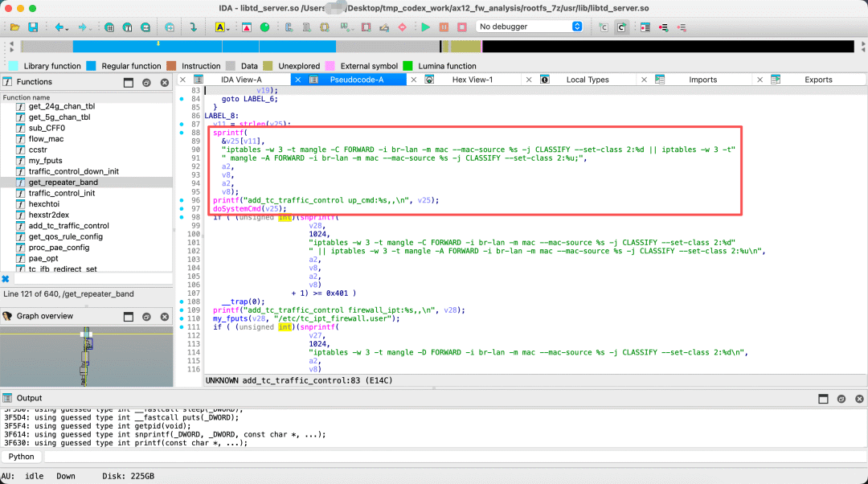This screenshot has height=484, width=868.
Task: Close the Hex View-1 tab
Action: pos(414,80)
